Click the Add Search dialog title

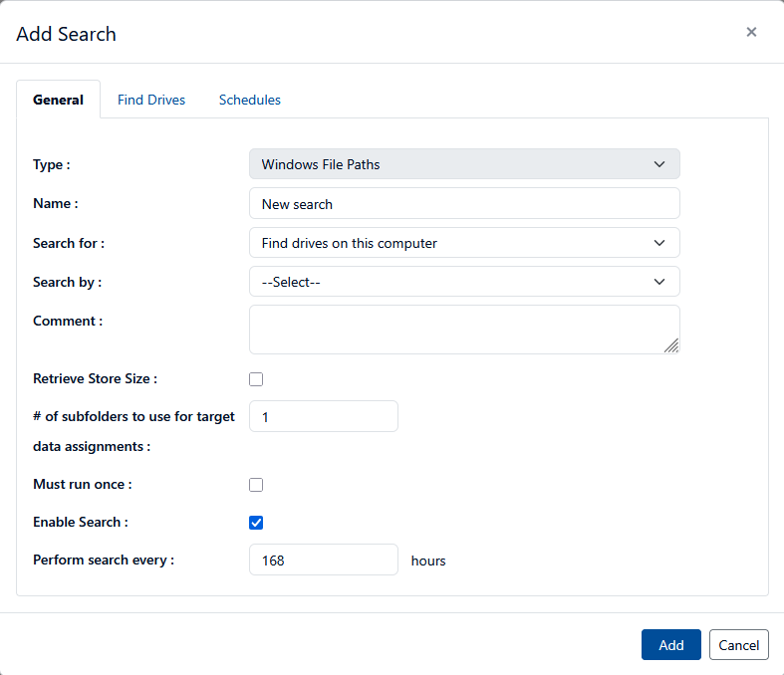point(67,34)
